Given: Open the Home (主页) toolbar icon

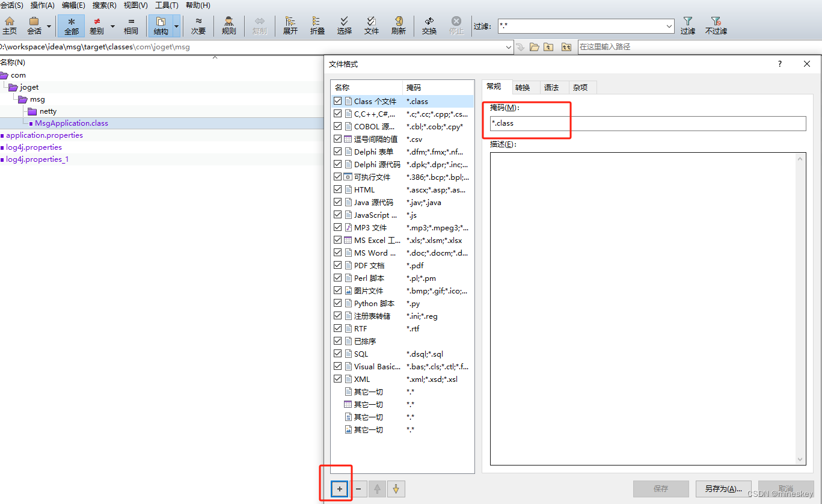Looking at the screenshot, I should pyautogui.click(x=10, y=26).
